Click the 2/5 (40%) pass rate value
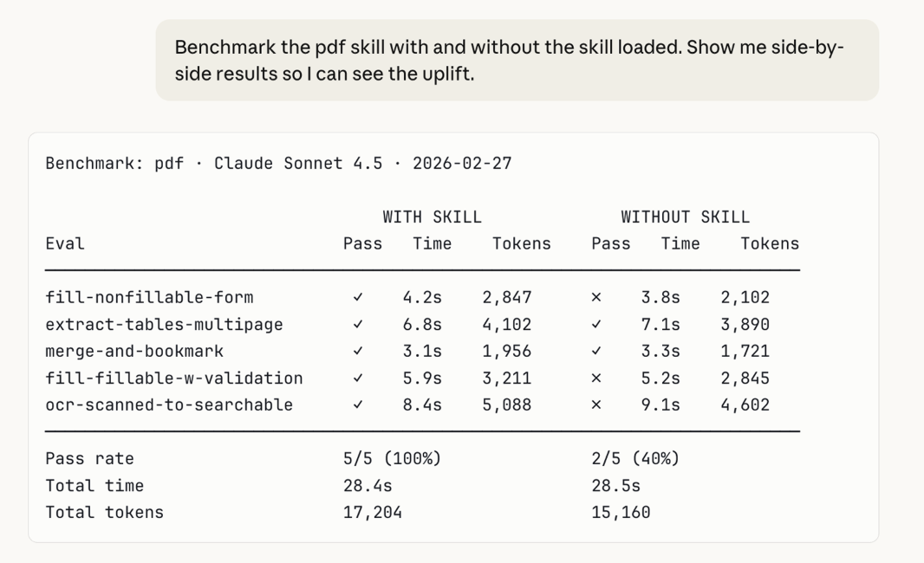This screenshot has width=924, height=563. (x=634, y=459)
